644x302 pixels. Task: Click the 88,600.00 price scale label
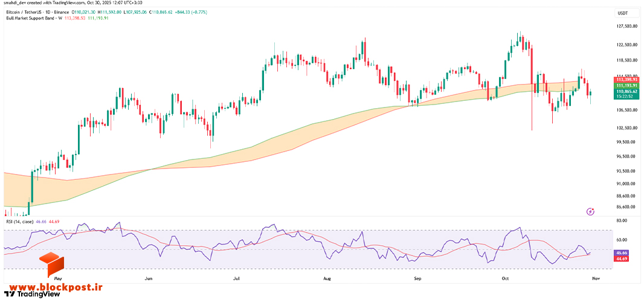coord(625,196)
